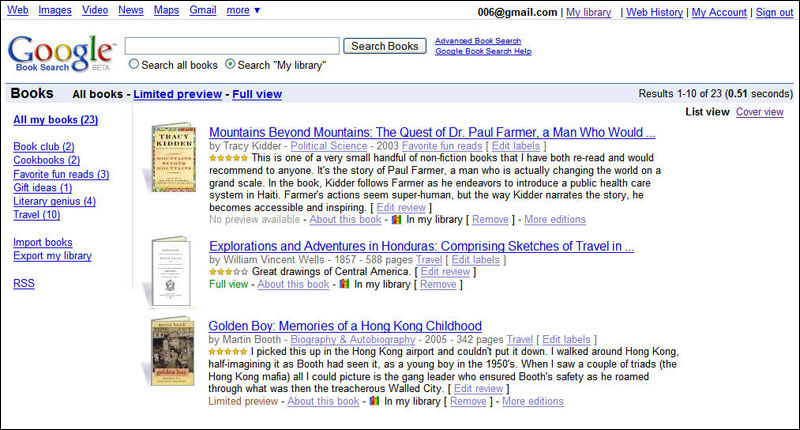The height and width of the screenshot is (430, 800).
Task: Click the library icon in Honduras book row
Action: pyautogui.click(x=345, y=285)
